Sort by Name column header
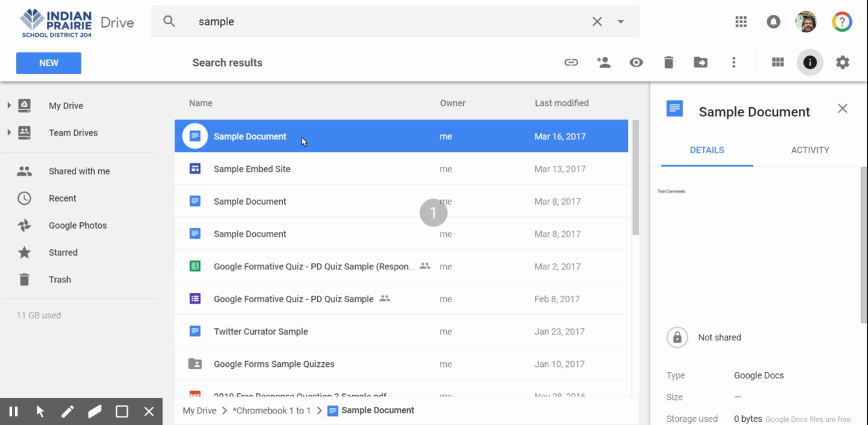The height and width of the screenshot is (425, 868). coord(200,103)
